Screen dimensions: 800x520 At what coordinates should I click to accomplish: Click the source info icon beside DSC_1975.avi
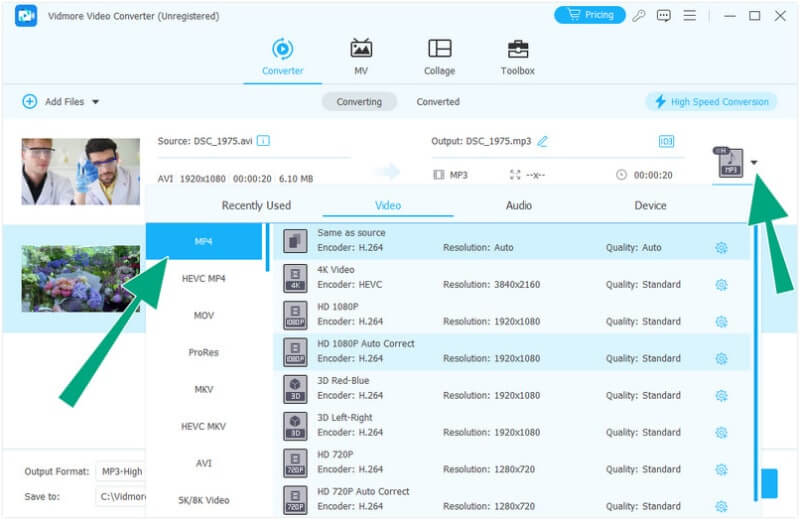264,141
